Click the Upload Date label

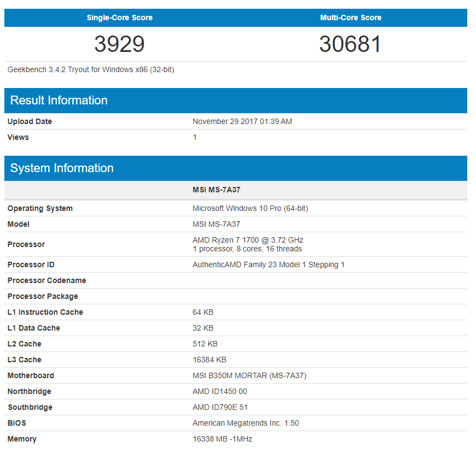click(x=30, y=121)
